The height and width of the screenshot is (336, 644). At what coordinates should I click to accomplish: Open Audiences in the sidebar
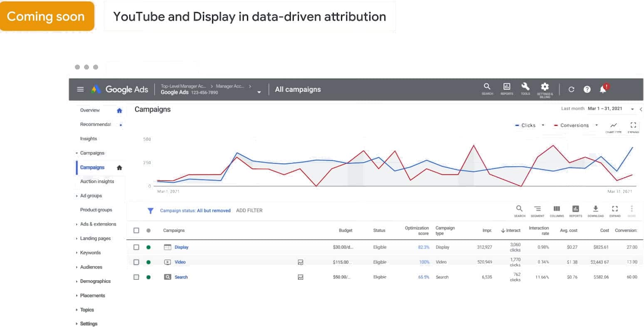(91, 267)
